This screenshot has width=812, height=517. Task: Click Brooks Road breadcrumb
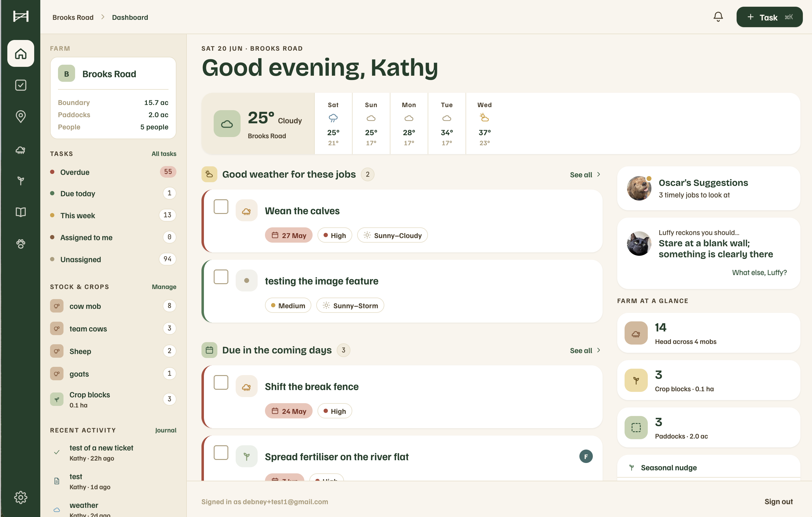73,17
